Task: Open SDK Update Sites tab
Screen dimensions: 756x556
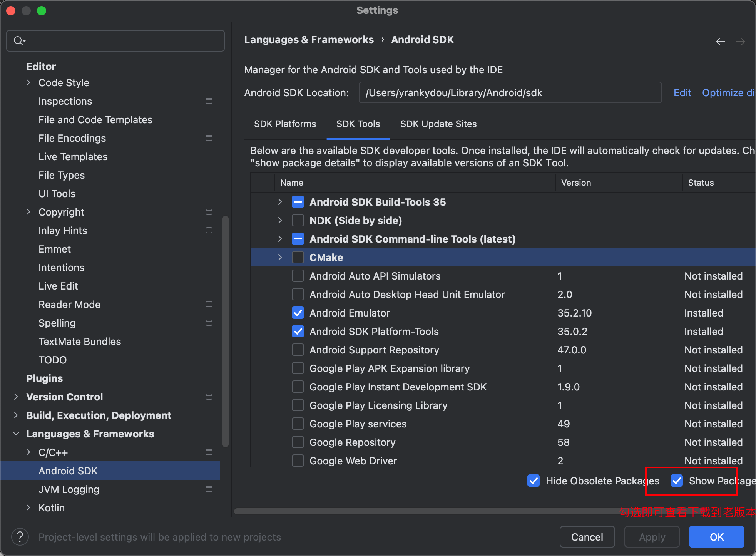Action: click(438, 124)
